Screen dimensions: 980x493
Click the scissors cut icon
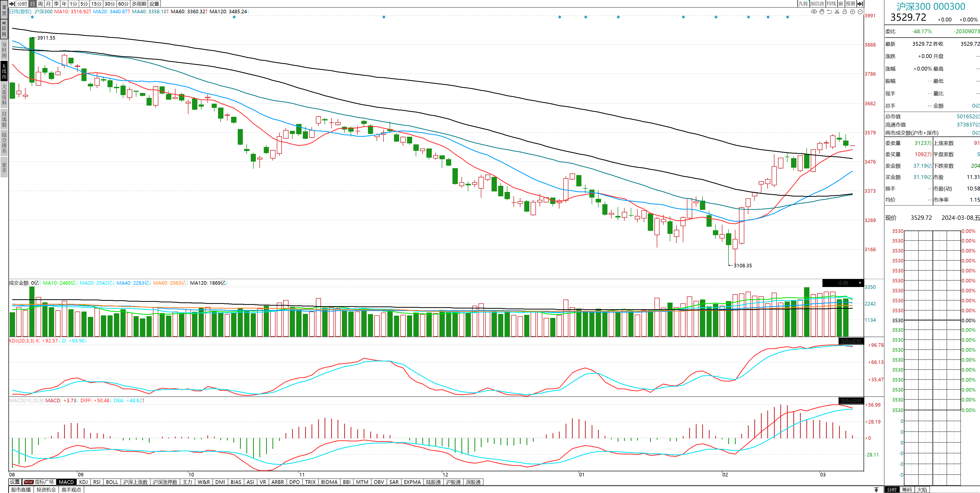[x=837, y=12]
